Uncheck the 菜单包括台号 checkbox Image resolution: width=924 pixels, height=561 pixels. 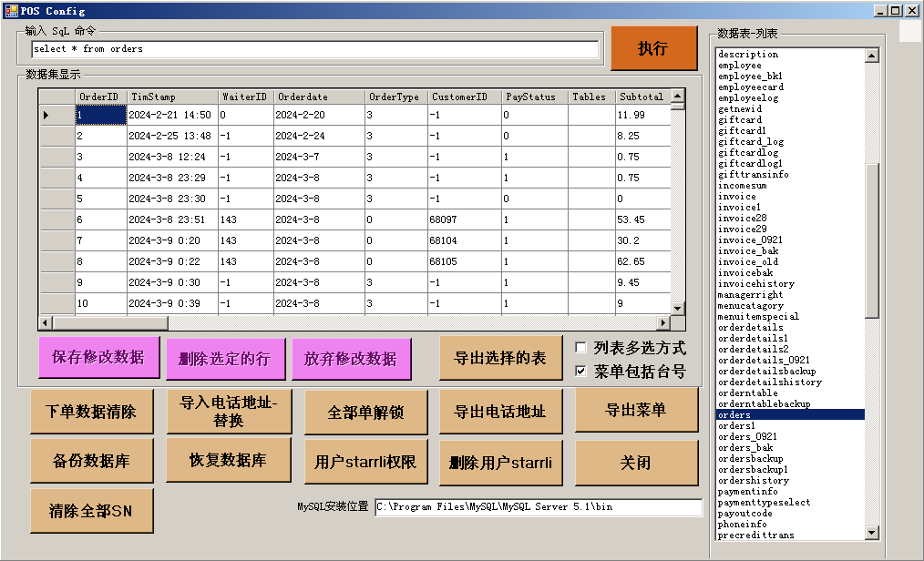pos(581,372)
